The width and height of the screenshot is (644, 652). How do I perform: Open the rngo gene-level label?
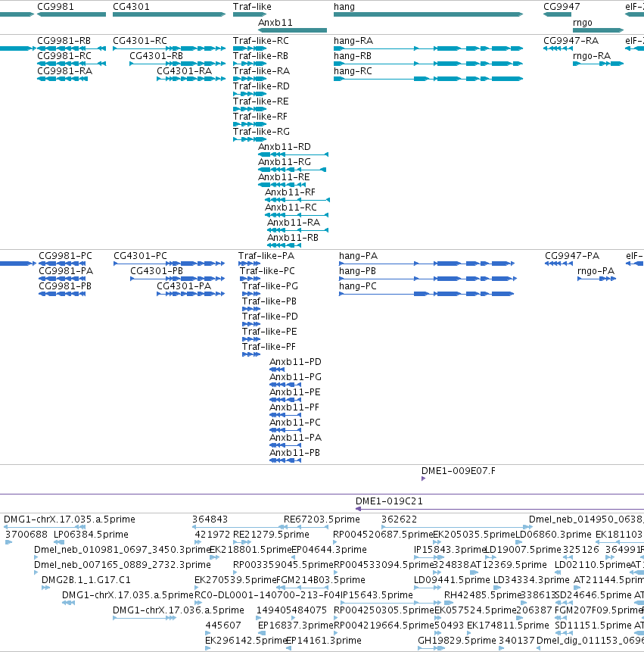coord(583,23)
